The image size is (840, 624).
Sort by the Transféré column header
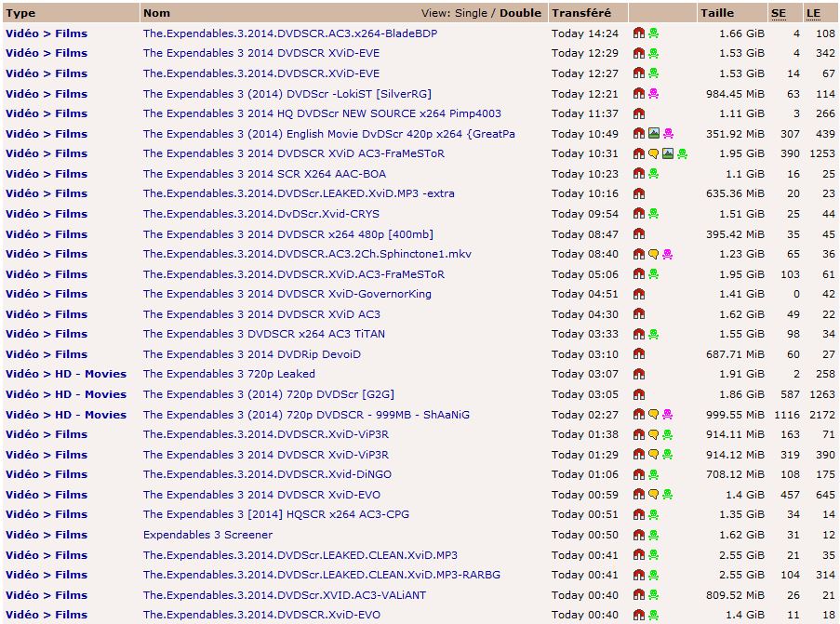pyautogui.click(x=581, y=13)
